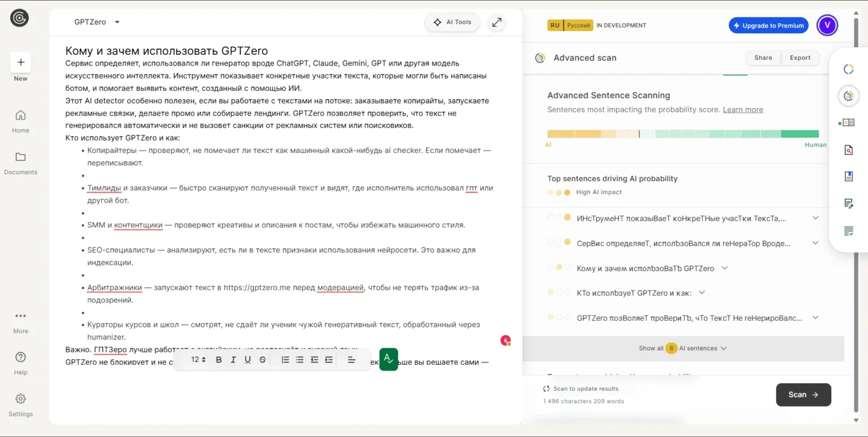The image size is (868, 437).
Task: Open the plagiarism search icon in right sidebar
Action: click(x=848, y=150)
